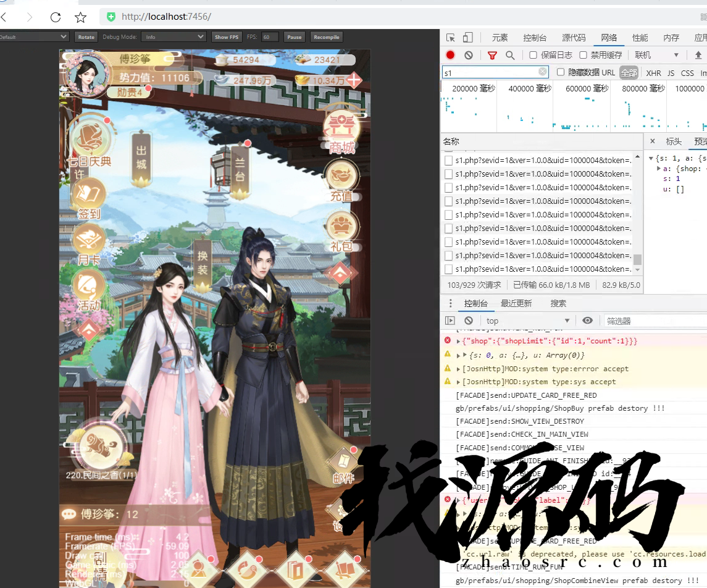Image resolution: width=707 pixels, height=588 pixels.
Task: Toggle the device toolbar icon
Action: click(x=468, y=38)
